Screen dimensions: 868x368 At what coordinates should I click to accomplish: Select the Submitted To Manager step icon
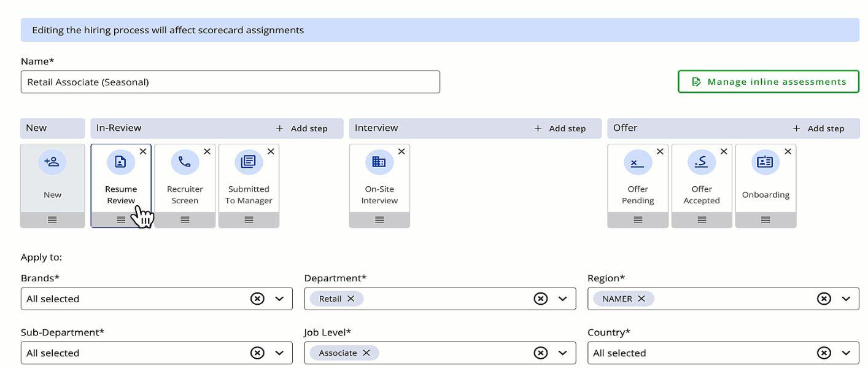click(x=249, y=162)
